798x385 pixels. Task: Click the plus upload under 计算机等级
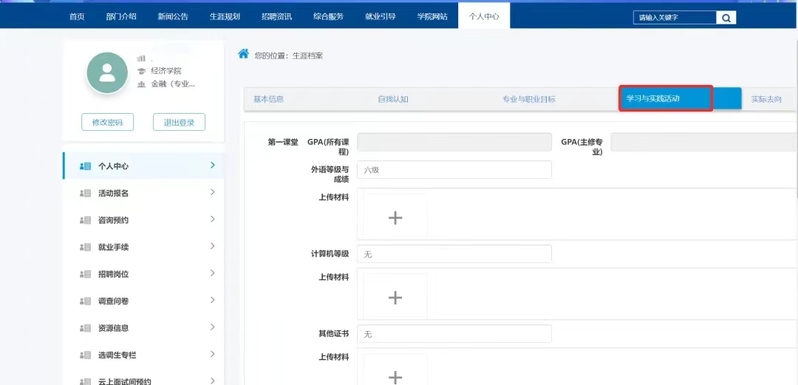coord(395,297)
